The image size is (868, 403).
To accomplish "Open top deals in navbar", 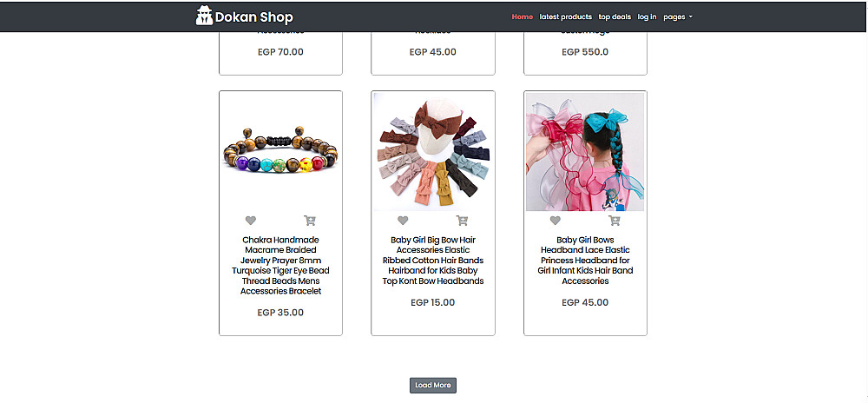I will 615,17.
